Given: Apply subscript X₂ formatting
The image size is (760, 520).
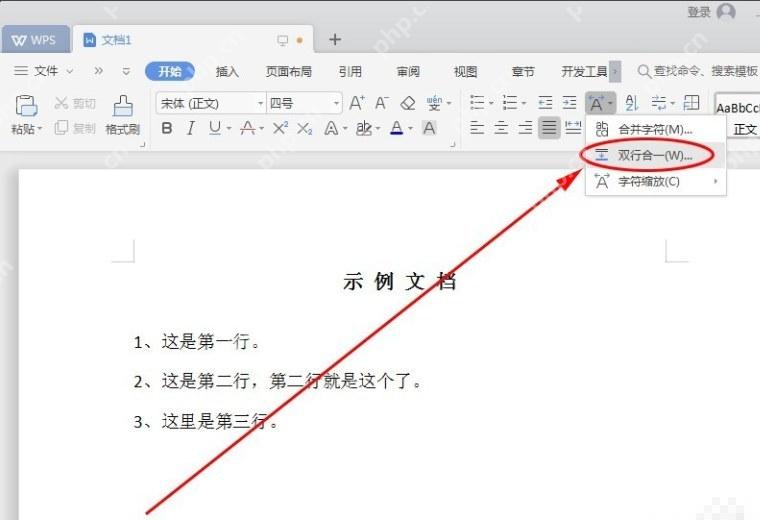Looking at the screenshot, I should coord(304,128).
